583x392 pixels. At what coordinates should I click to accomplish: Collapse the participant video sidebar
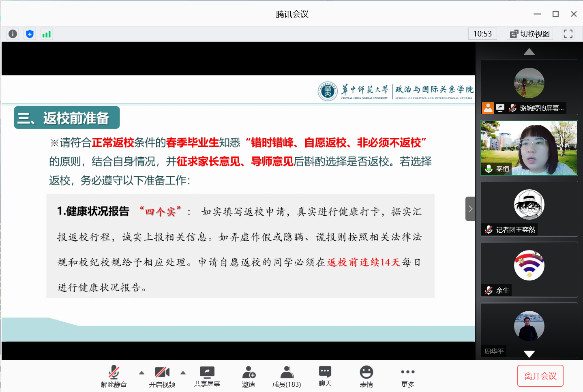coord(470,209)
